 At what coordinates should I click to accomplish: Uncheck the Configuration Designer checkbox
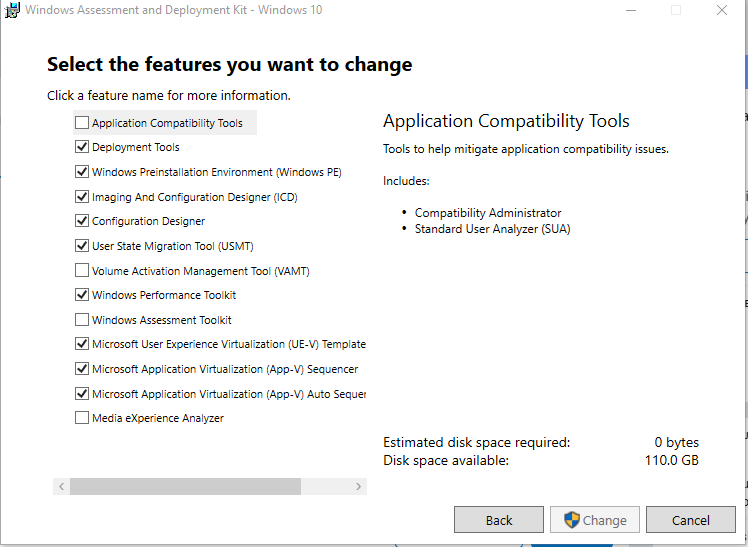click(82, 221)
